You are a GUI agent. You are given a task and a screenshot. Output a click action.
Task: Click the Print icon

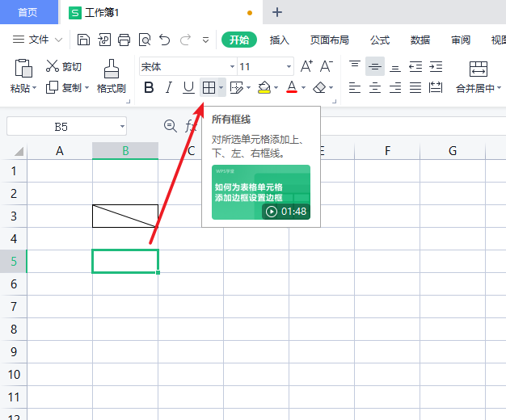pyautogui.click(x=124, y=40)
